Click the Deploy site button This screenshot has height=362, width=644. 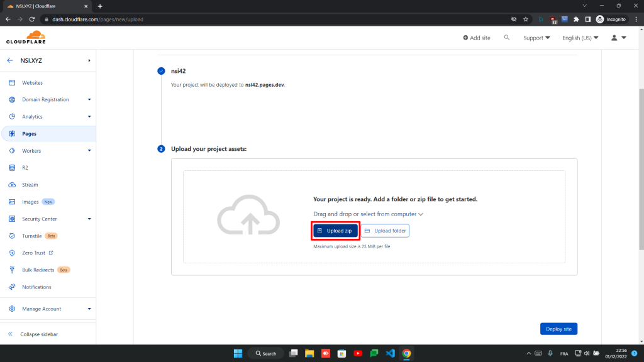point(558,329)
